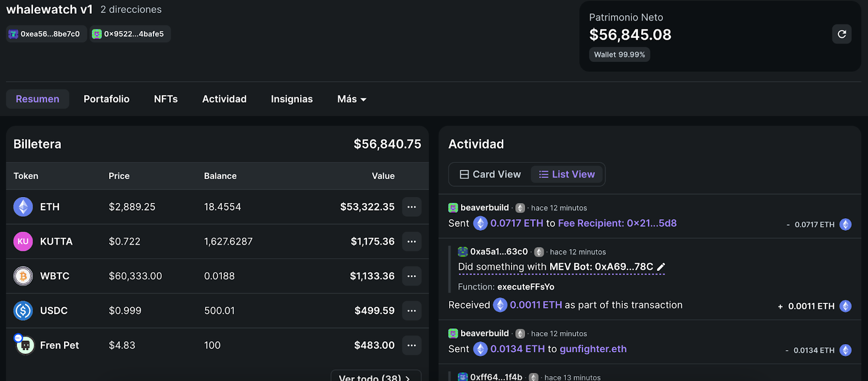Open the Resumen tab

pos(37,99)
